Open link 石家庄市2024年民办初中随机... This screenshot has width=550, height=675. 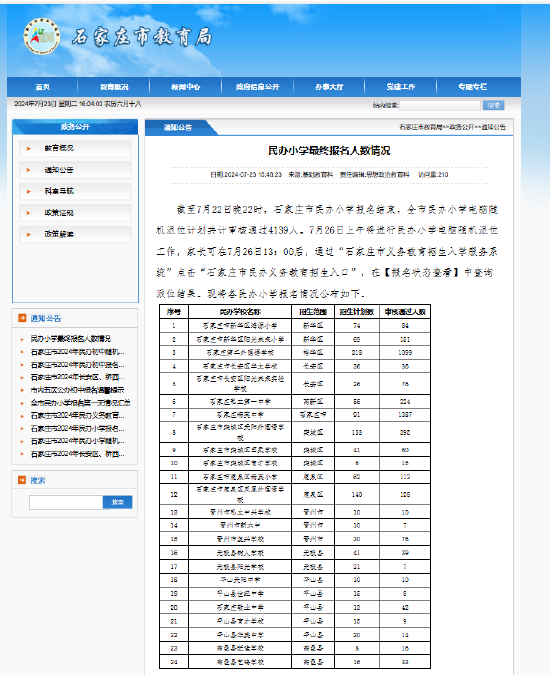pyautogui.click(x=77, y=352)
